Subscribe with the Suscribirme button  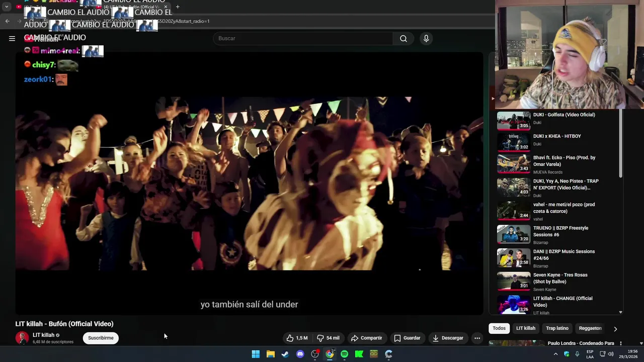click(101, 338)
